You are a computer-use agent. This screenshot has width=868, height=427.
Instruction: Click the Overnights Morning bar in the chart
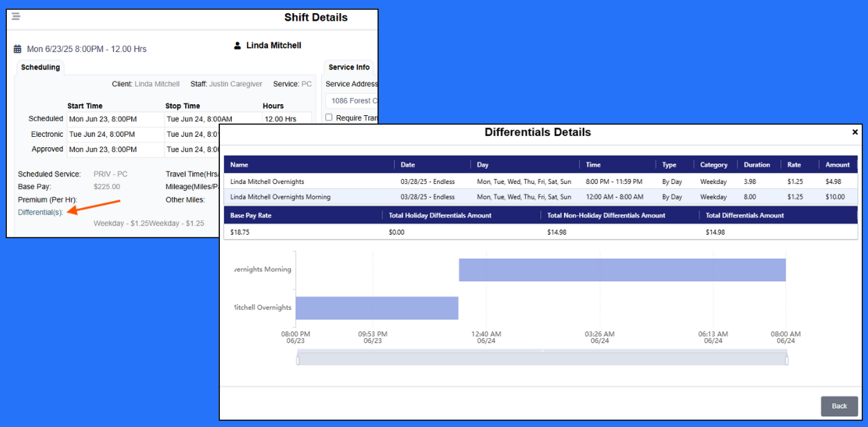(x=621, y=269)
